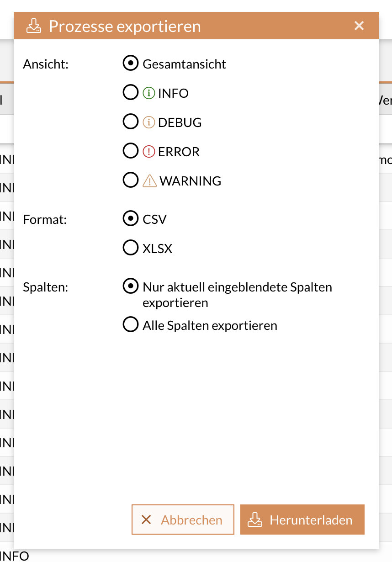Image resolution: width=392 pixels, height=562 pixels.
Task: Click the orange DEBUG info icon
Action: point(148,122)
